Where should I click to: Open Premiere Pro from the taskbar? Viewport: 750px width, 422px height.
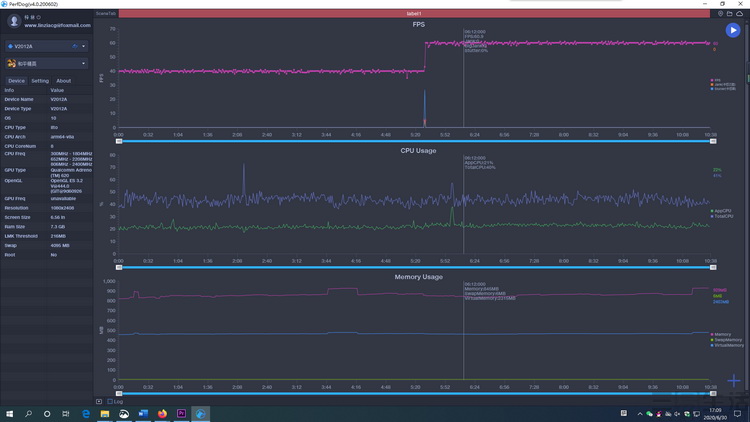click(181, 414)
